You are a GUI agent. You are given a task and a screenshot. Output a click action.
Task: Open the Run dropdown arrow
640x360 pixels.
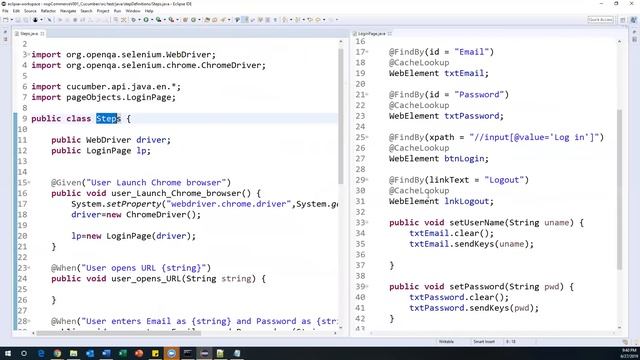(151, 20)
